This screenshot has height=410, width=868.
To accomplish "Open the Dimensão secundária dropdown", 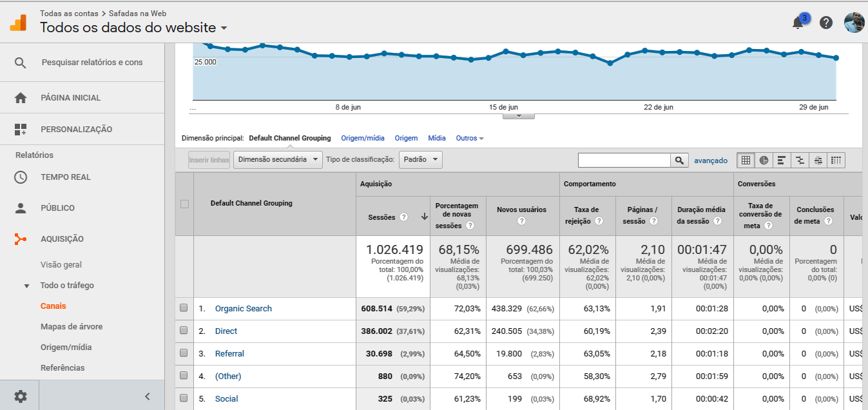I will (278, 160).
